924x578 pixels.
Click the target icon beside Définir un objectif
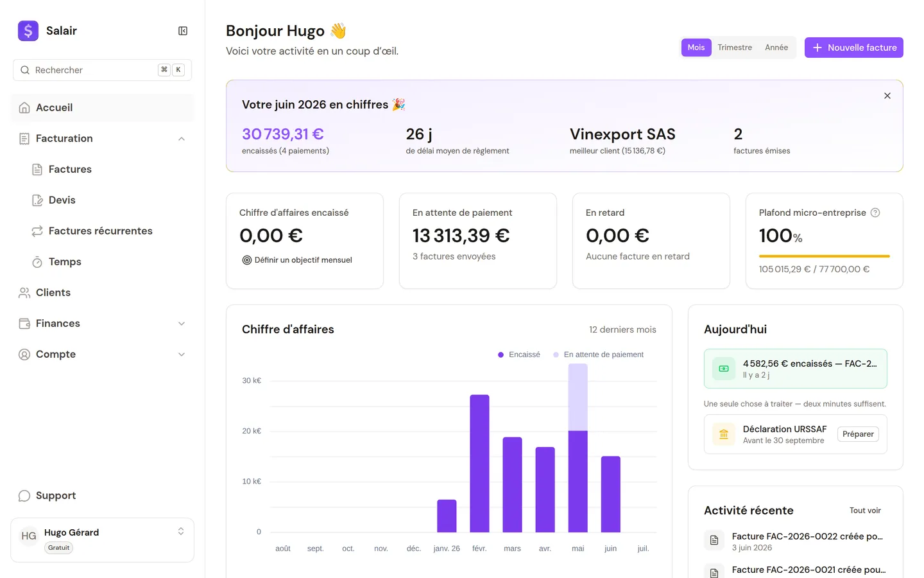click(x=246, y=260)
